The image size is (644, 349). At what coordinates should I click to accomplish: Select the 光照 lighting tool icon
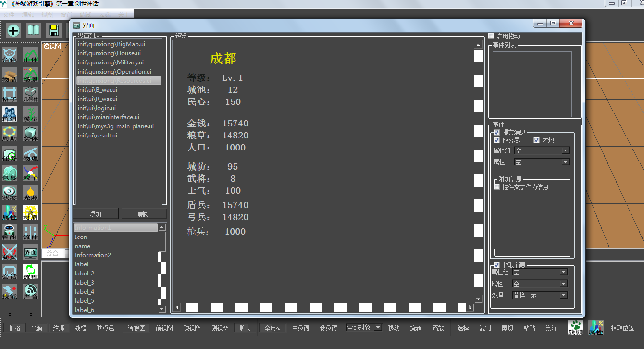[x=31, y=193]
